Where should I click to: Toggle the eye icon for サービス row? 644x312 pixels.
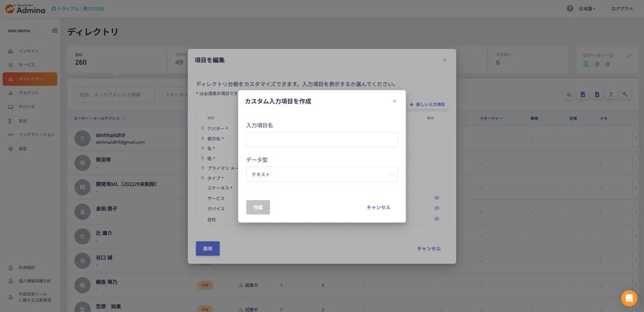coord(437,198)
